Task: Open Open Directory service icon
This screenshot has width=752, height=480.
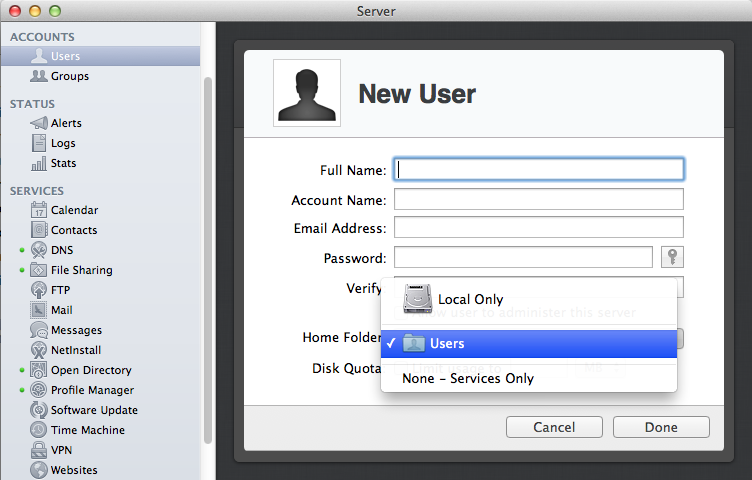Action: (x=39, y=370)
